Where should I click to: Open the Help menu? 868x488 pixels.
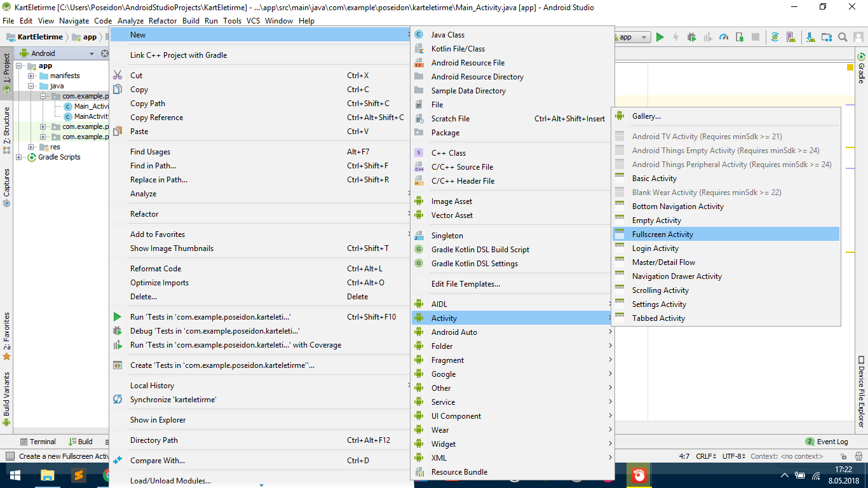[x=306, y=20]
